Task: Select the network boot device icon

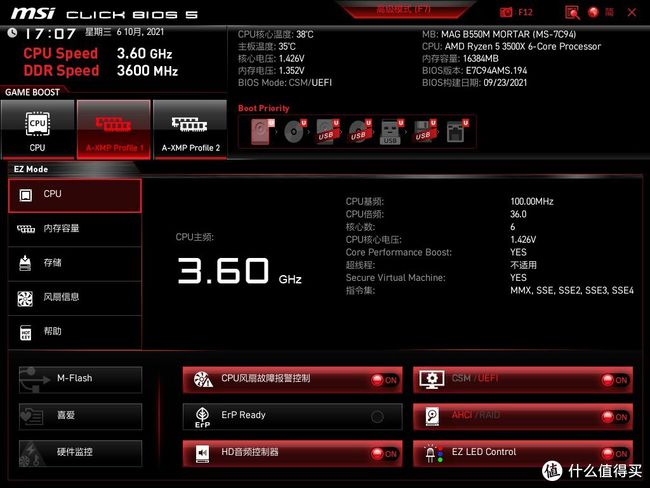Action: pos(457,131)
